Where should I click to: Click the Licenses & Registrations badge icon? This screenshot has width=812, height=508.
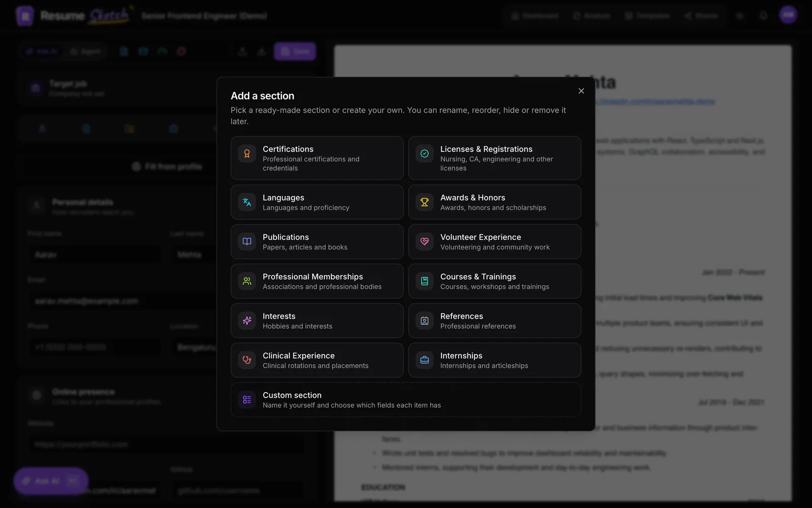(425, 153)
